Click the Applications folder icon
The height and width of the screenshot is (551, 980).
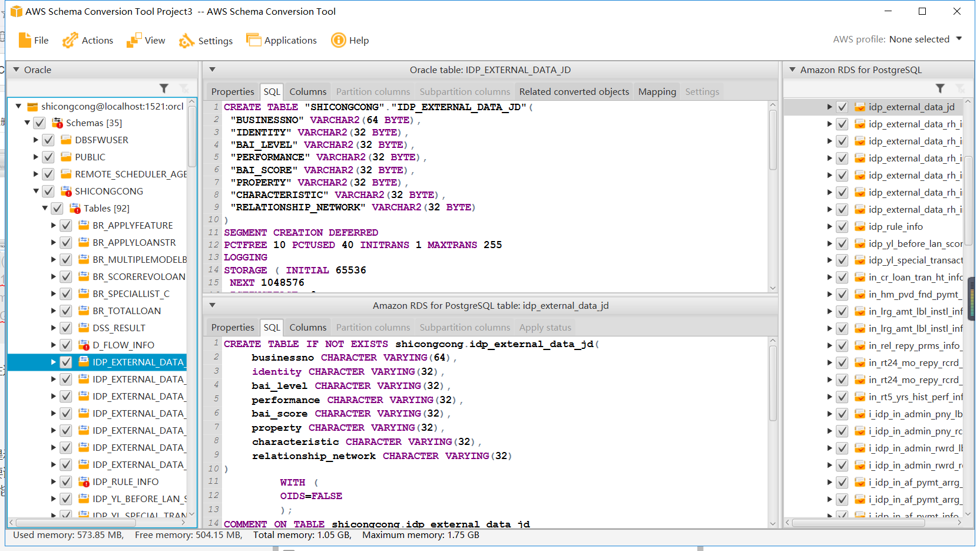253,40
